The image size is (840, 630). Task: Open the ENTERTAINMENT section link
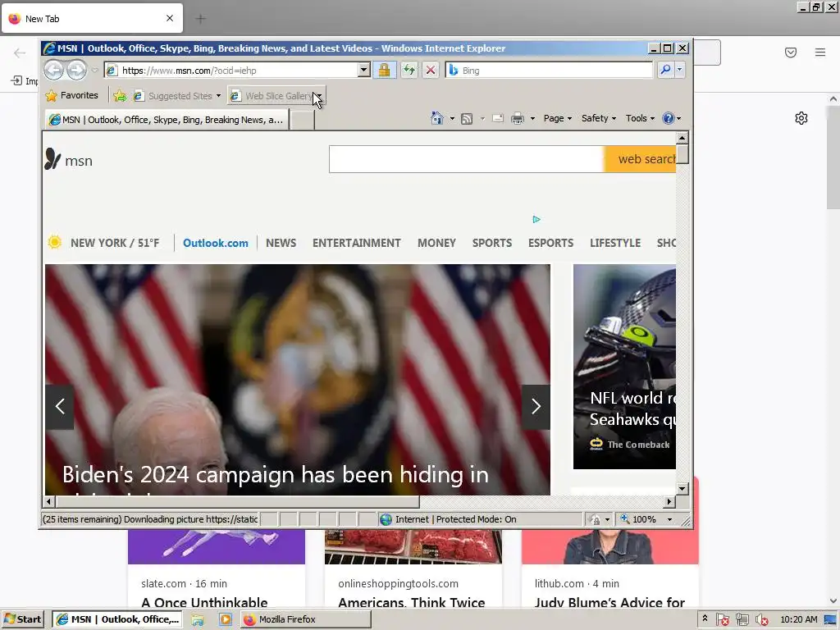(356, 243)
